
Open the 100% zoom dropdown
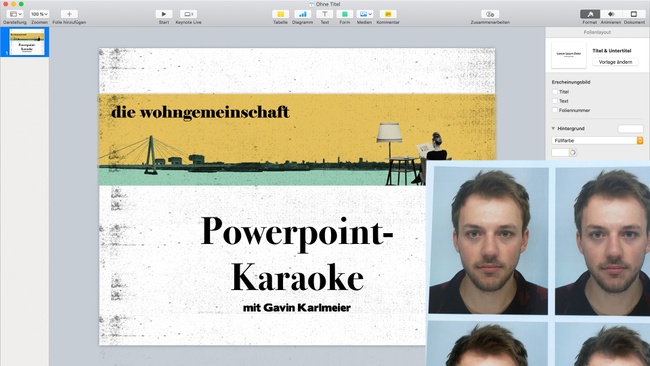(x=39, y=14)
